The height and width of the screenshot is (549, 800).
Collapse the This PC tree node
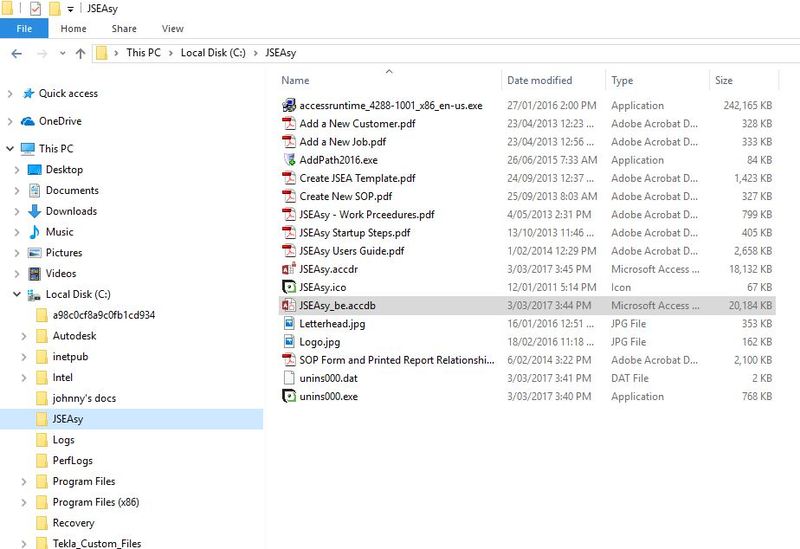10,149
